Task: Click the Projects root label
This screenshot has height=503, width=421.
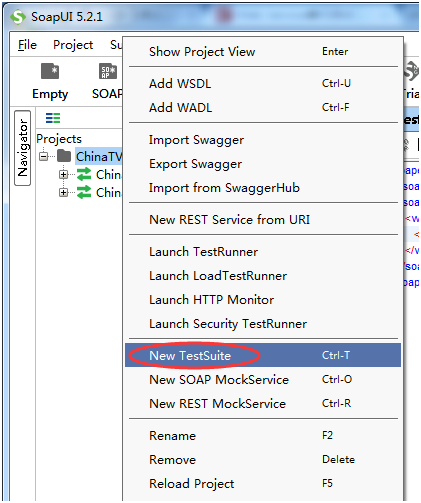Action: (x=59, y=139)
